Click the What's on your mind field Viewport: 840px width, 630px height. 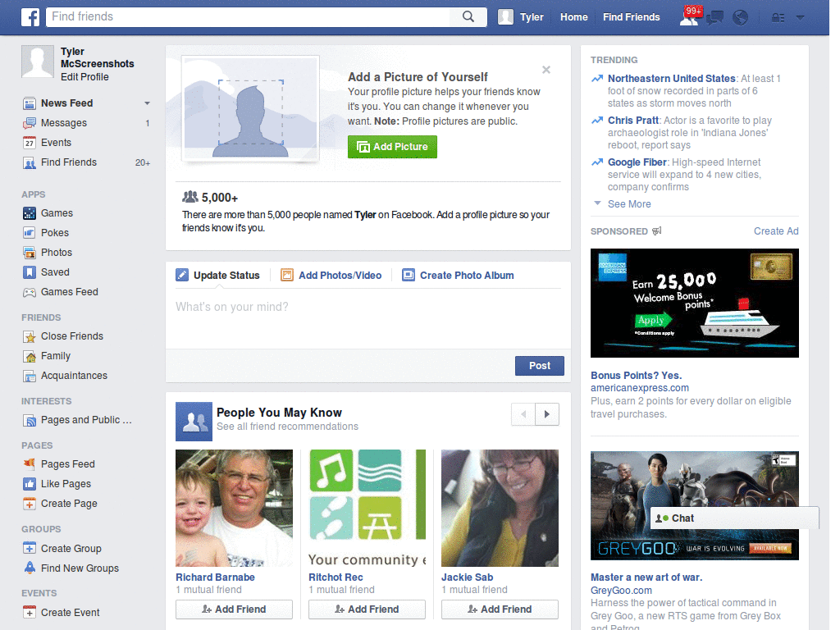point(368,319)
